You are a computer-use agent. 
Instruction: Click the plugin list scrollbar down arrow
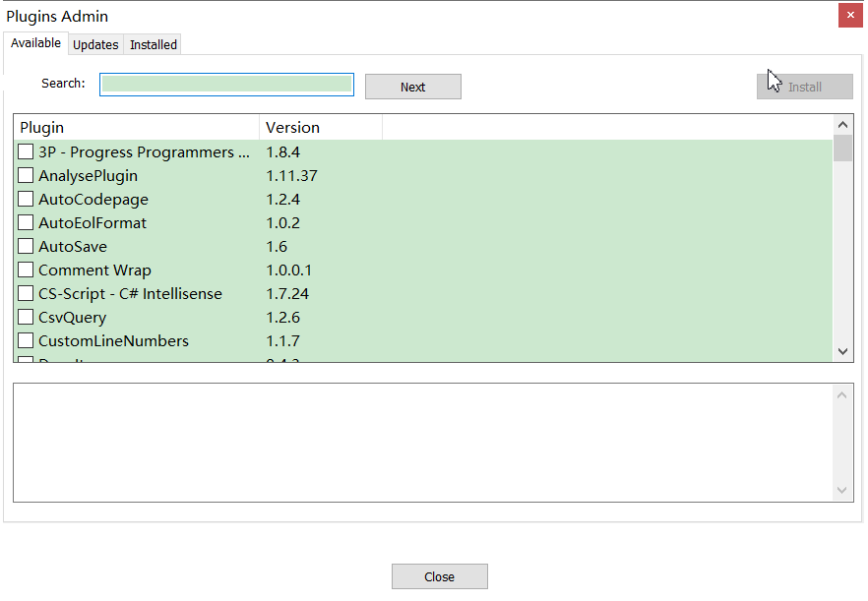(842, 351)
